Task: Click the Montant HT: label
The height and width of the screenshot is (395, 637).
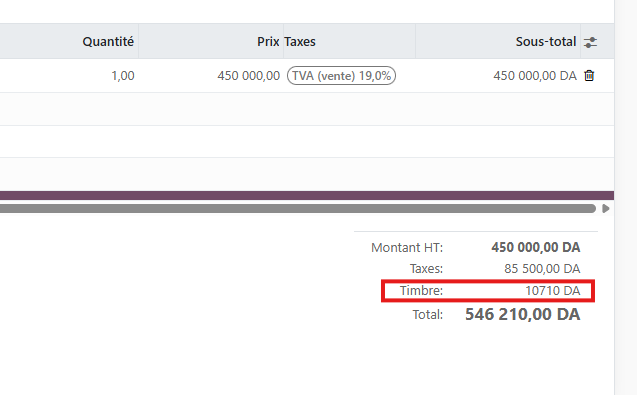Action: [407, 247]
